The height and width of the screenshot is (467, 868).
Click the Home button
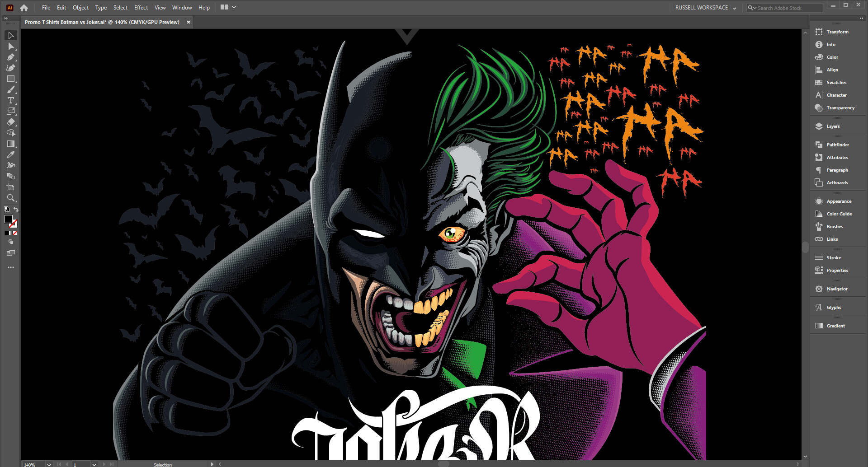[24, 7]
